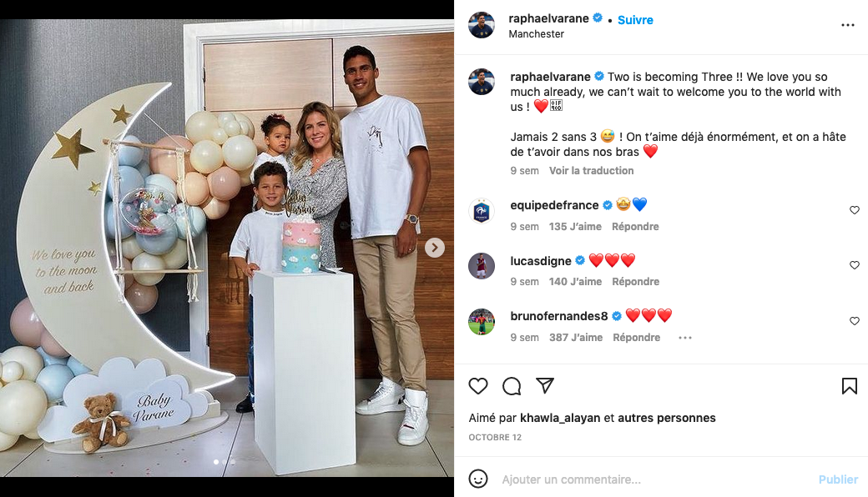Go to next photo in carousel
868x497 pixels.
pos(435,248)
